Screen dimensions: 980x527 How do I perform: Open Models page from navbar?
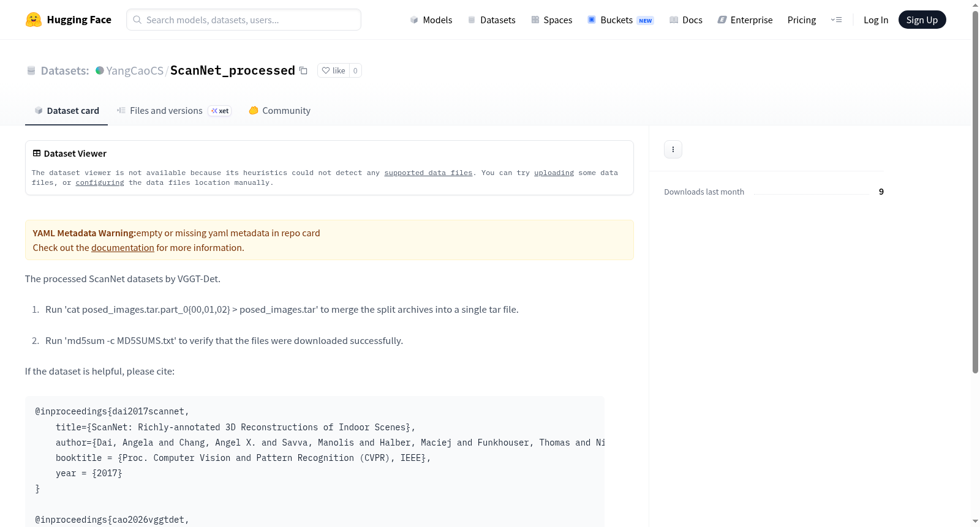click(431, 20)
